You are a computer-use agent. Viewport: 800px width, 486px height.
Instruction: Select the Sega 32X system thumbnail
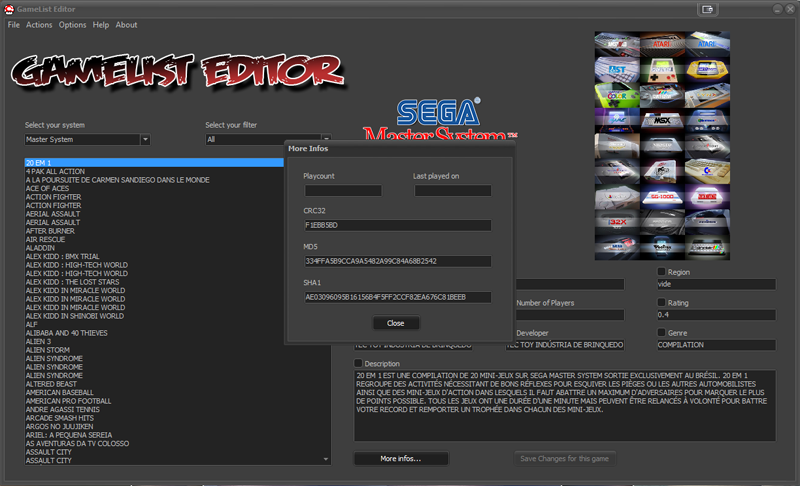(x=617, y=222)
